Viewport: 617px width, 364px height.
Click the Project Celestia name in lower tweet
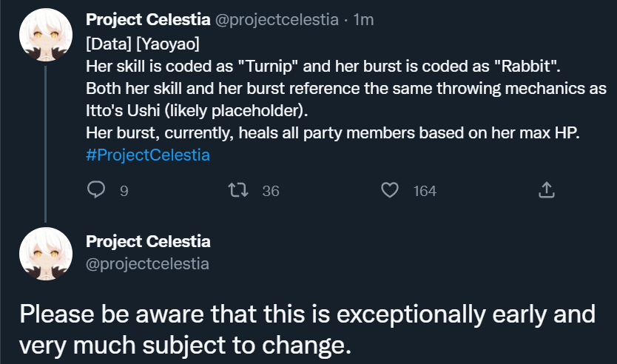(x=148, y=242)
